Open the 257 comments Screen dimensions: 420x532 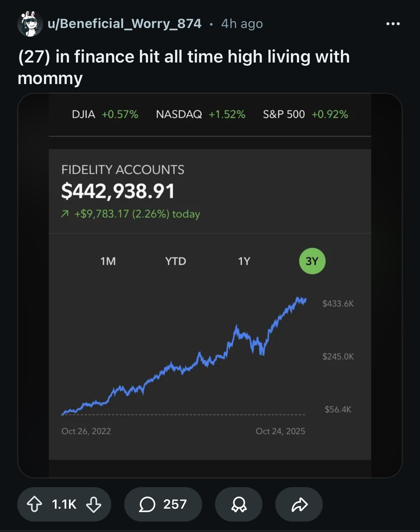[x=163, y=504]
